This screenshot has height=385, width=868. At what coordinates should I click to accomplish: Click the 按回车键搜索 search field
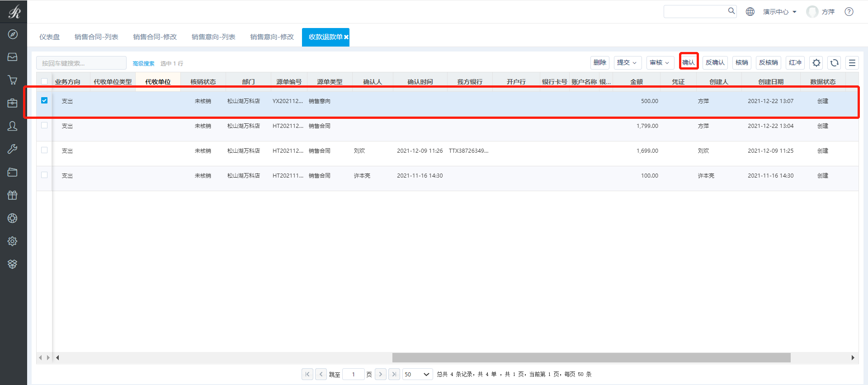[81, 63]
